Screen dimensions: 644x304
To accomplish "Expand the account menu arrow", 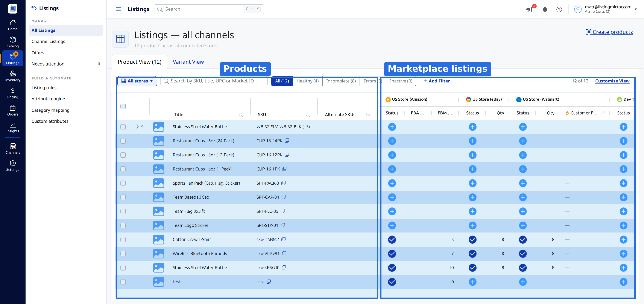I will coord(635,9).
